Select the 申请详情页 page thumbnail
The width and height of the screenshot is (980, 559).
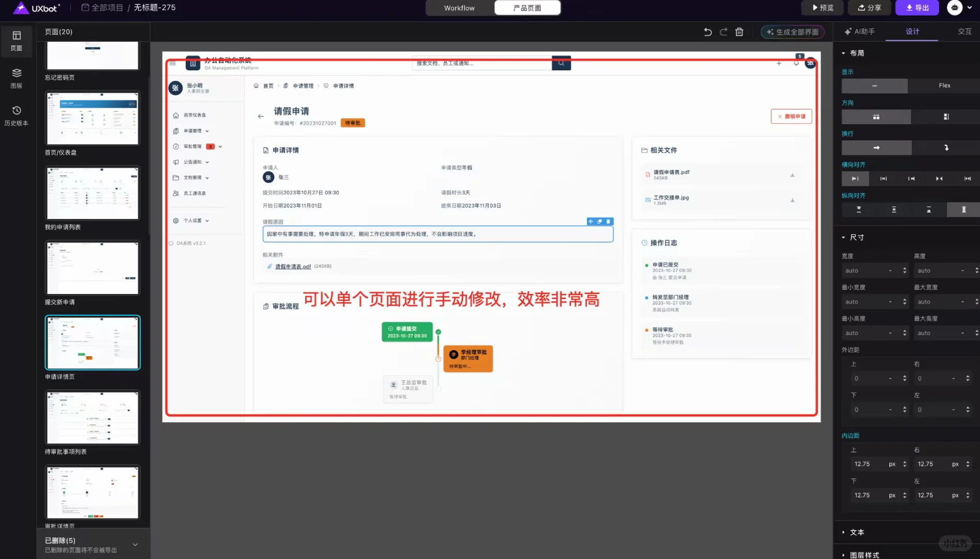[x=92, y=342]
